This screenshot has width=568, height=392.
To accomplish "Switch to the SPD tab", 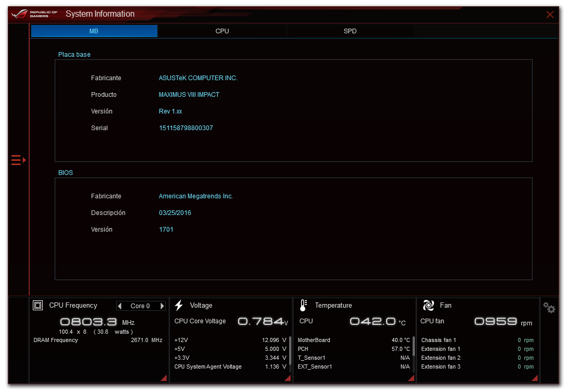I will 350,31.
